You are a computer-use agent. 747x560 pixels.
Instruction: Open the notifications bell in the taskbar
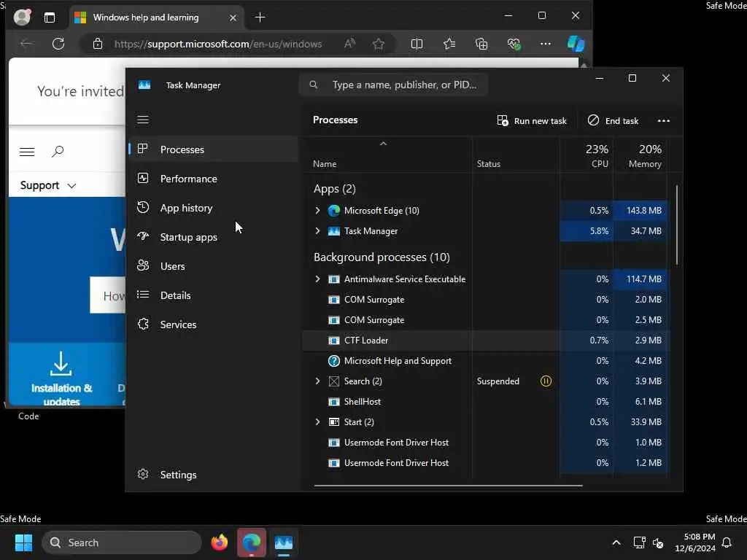727,542
